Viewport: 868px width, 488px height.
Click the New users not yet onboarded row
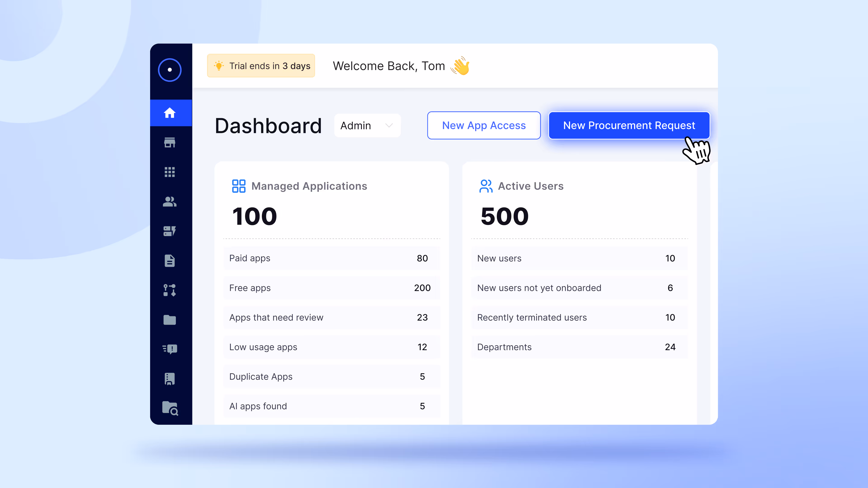579,288
